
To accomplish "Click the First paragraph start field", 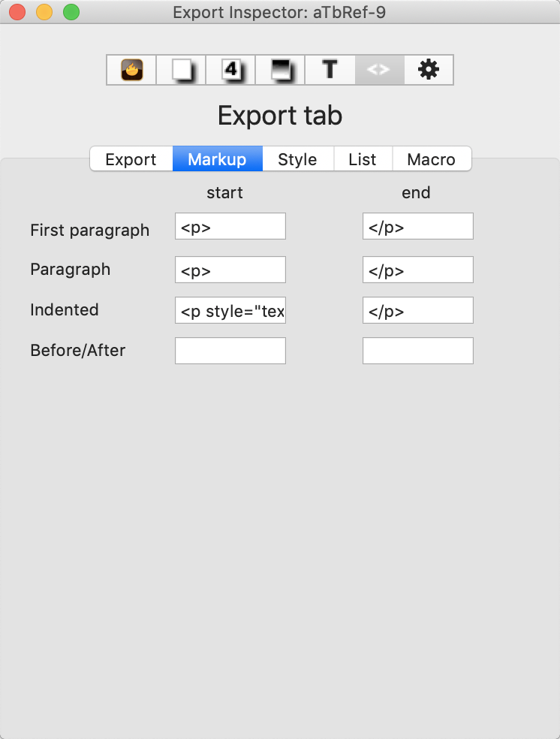I will [x=230, y=226].
